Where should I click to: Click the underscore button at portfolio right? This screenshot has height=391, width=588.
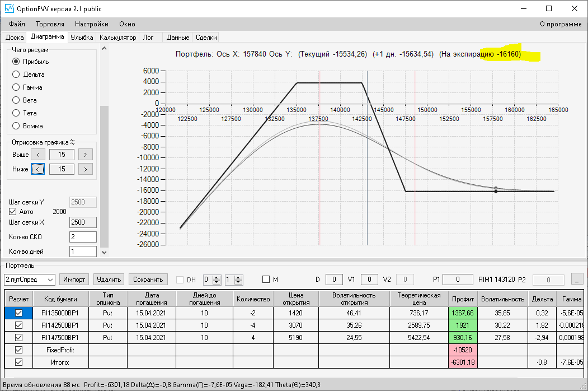click(x=577, y=279)
